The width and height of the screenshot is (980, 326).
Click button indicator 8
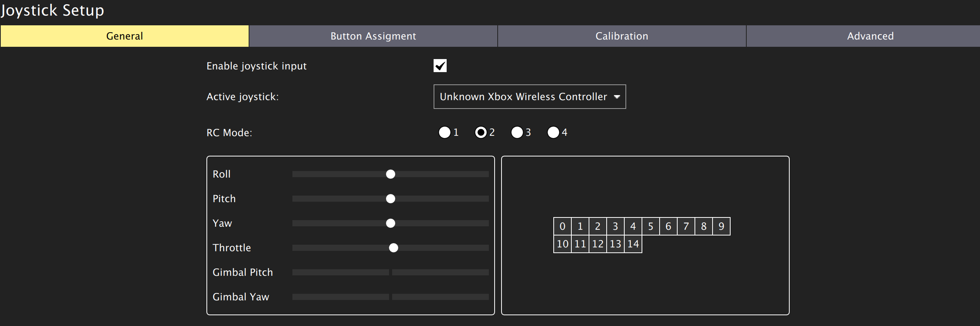[x=704, y=226]
